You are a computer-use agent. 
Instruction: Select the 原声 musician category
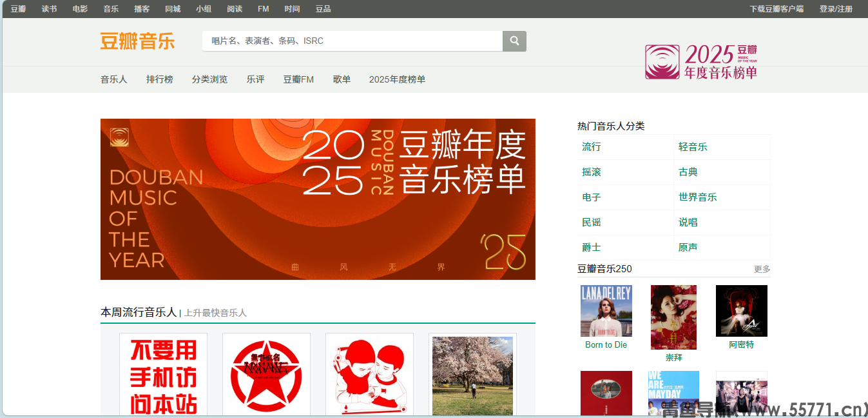(x=688, y=248)
